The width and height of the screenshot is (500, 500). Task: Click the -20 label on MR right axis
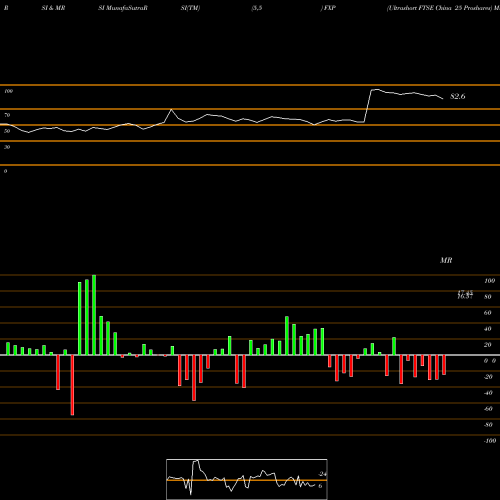point(488,377)
